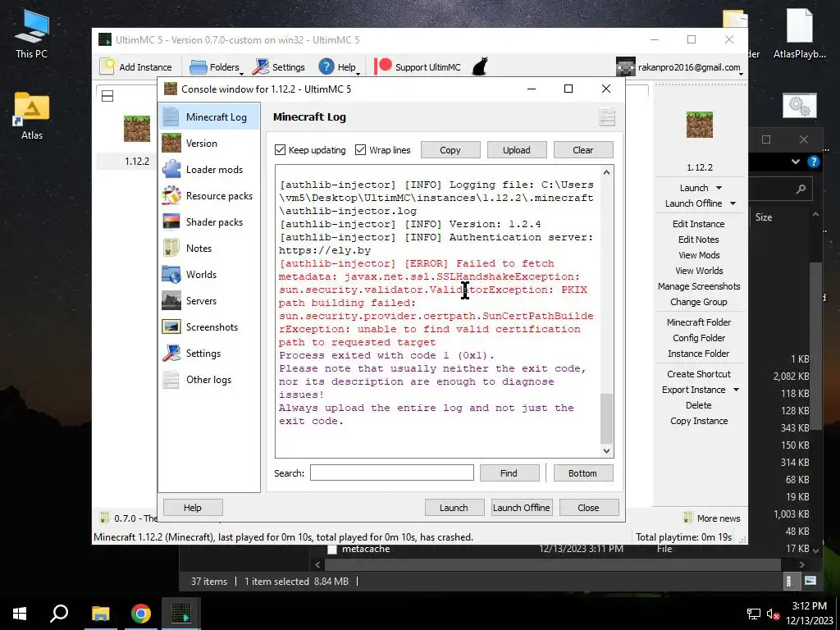Close the console with the Close button
The width and height of the screenshot is (840, 630).
pyautogui.click(x=589, y=507)
